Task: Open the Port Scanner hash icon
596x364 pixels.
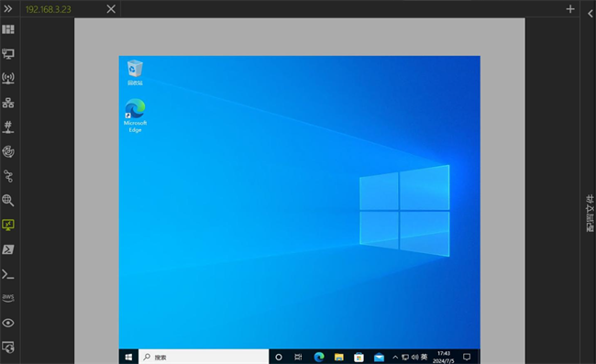Action: (x=8, y=127)
